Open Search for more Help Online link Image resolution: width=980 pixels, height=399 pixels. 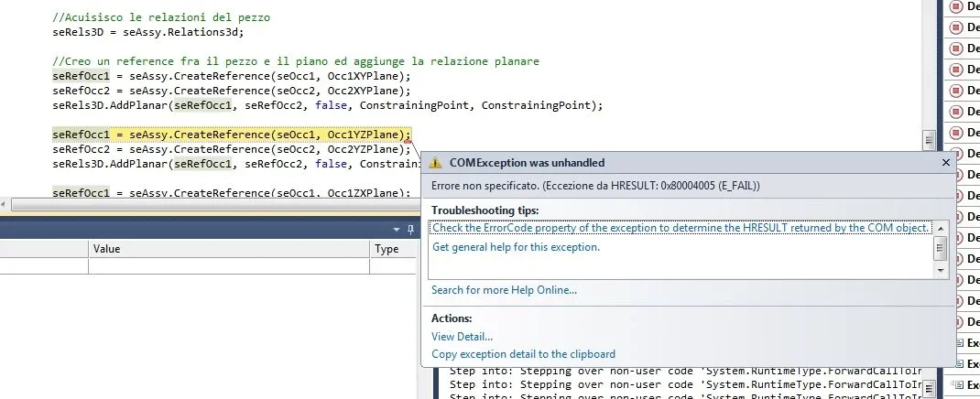[x=504, y=290]
